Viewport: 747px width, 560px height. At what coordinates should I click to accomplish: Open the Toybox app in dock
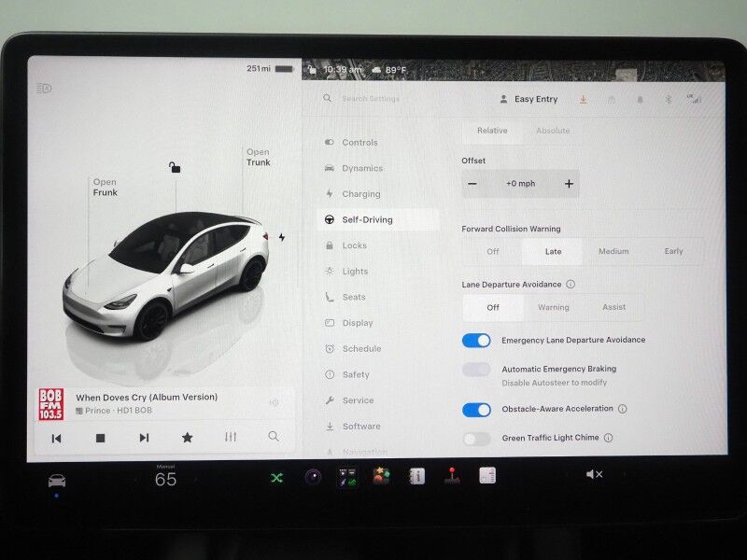[347, 477]
